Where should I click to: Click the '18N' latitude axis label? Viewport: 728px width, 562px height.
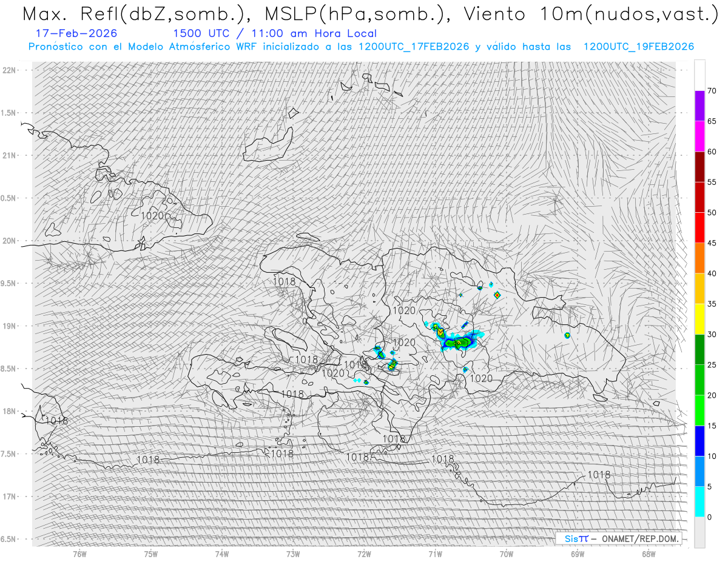click(10, 411)
